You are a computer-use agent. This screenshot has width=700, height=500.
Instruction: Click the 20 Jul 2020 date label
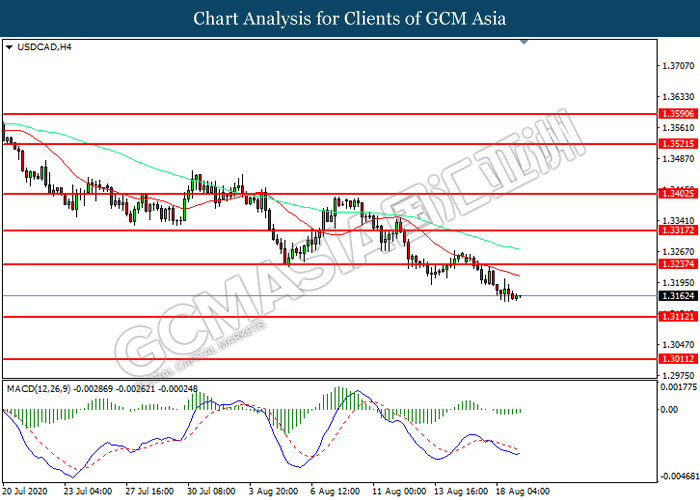click(25, 491)
